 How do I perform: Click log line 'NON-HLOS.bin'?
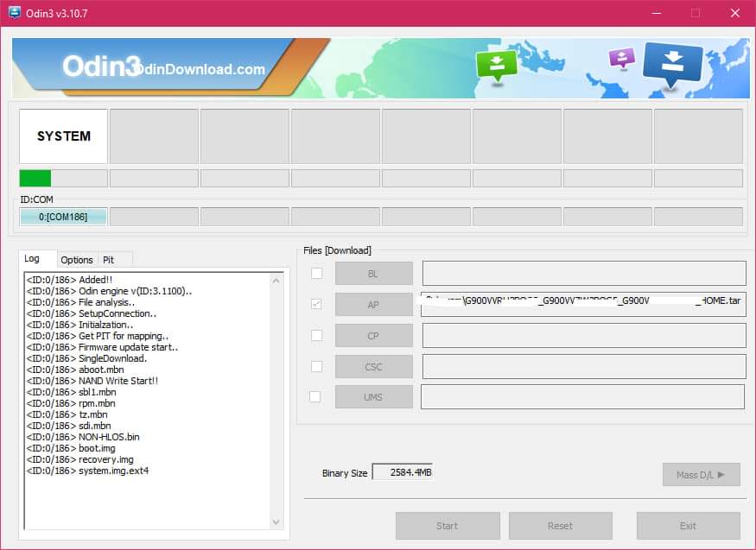point(83,437)
